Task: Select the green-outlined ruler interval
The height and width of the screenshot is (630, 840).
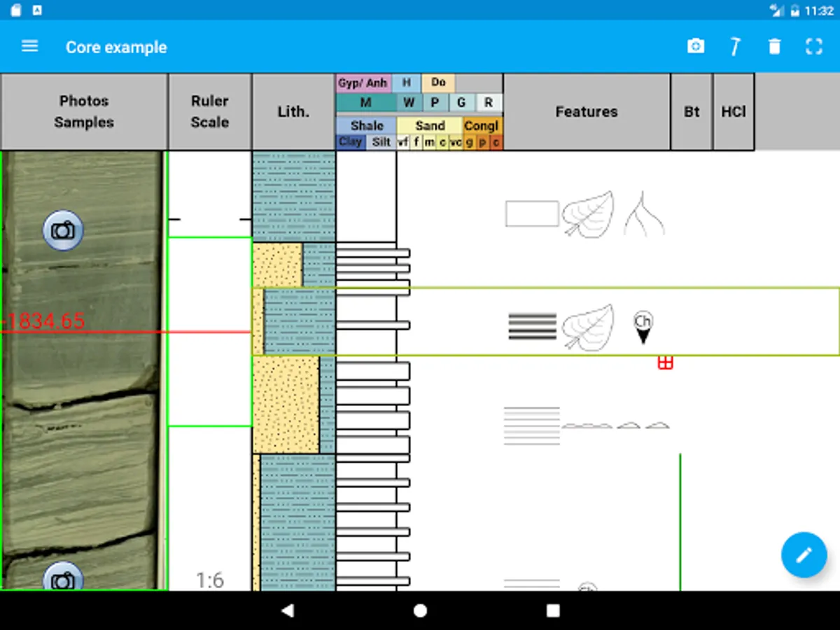Action: (210, 332)
